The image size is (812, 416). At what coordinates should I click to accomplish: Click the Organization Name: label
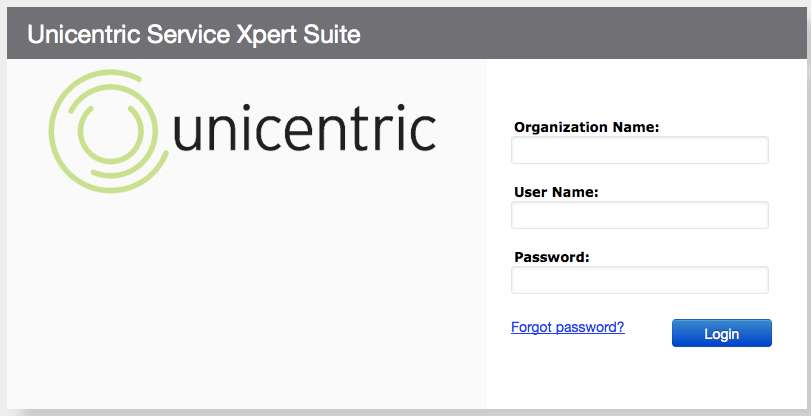point(586,127)
